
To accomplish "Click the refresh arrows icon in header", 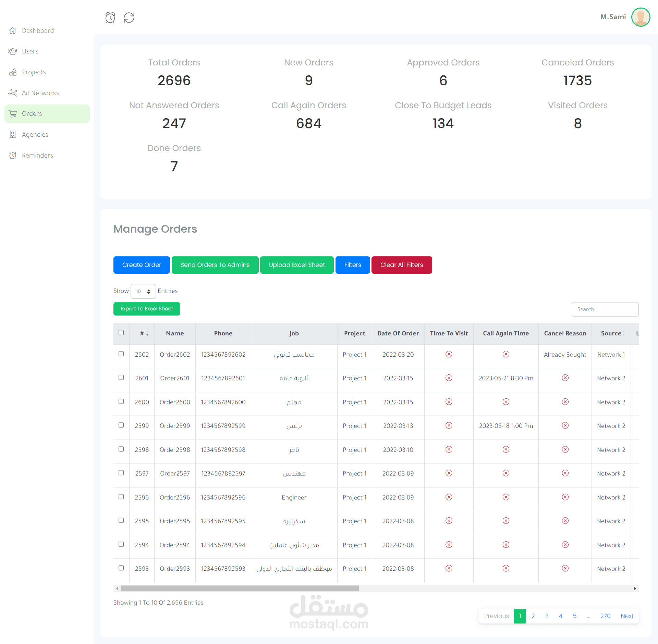I will (x=129, y=17).
